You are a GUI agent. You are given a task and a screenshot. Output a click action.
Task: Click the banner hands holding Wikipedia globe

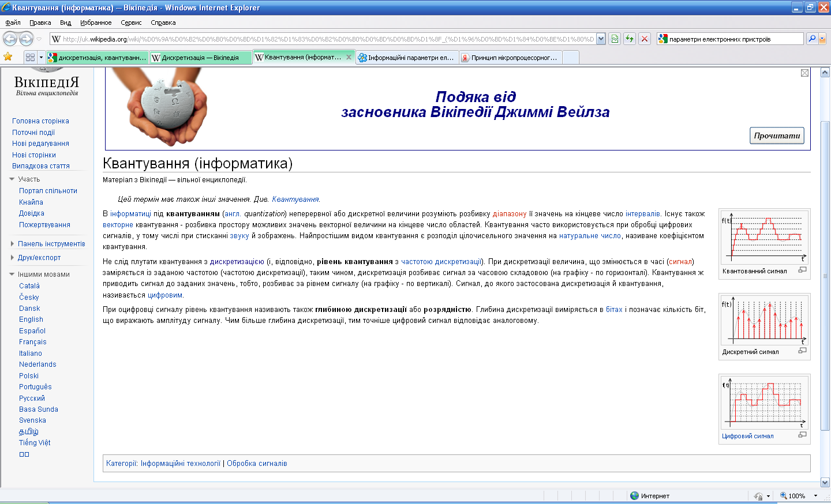click(167, 107)
